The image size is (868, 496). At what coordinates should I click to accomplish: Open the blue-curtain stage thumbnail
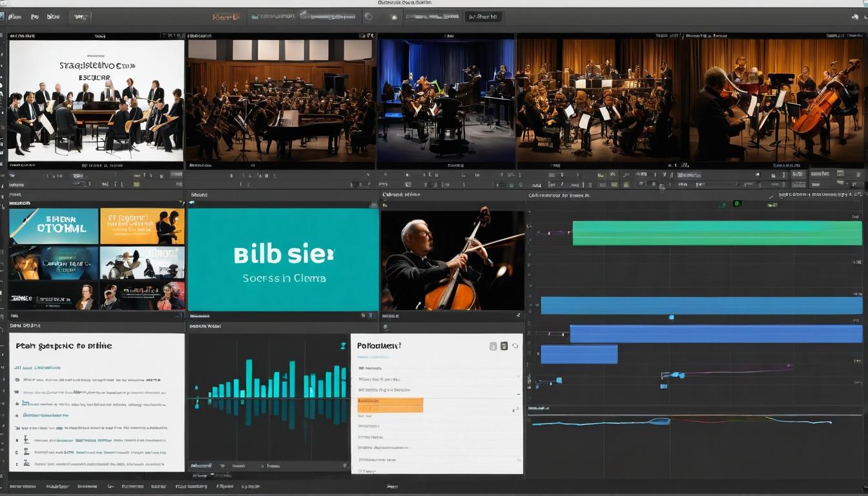[446, 101]
